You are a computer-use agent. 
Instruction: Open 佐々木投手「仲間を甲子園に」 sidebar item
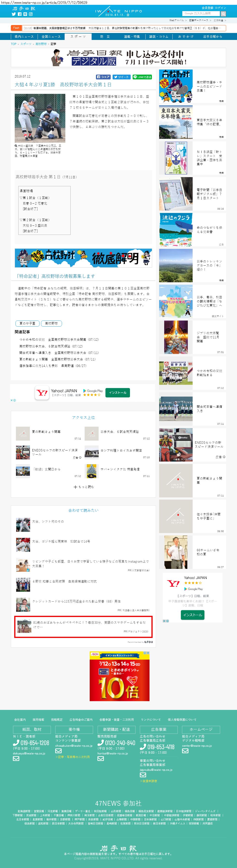(x=192, y=516)
